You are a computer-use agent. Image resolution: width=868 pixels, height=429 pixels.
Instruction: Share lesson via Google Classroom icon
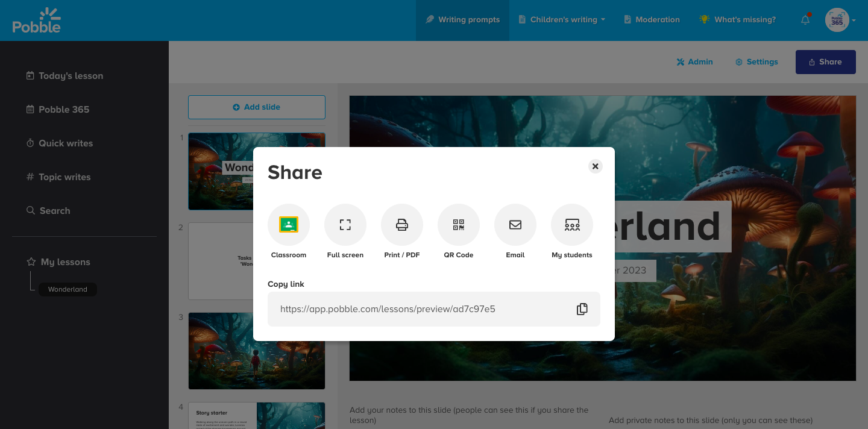[289, 225]
